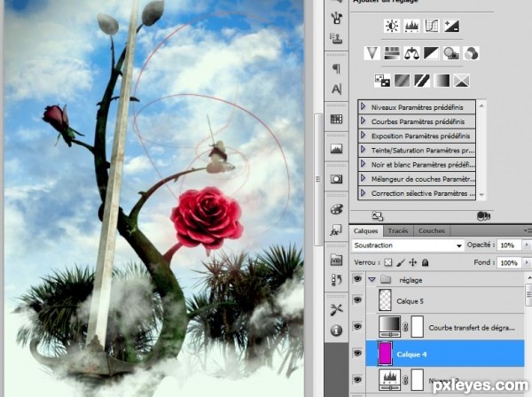Open the Paragraph panel icon

coord(336,69)
